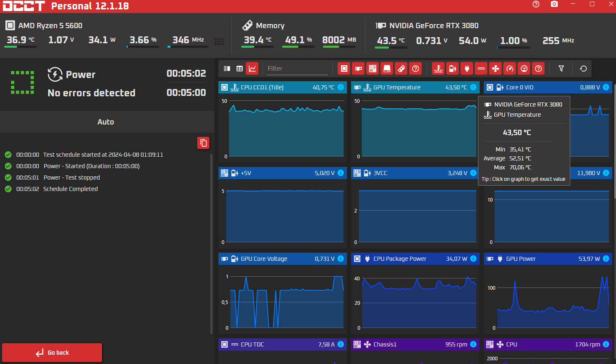
Task: Click the CPU temperature 36.9 °C reading
Action: pyautogui.click(x=20, y=40)
